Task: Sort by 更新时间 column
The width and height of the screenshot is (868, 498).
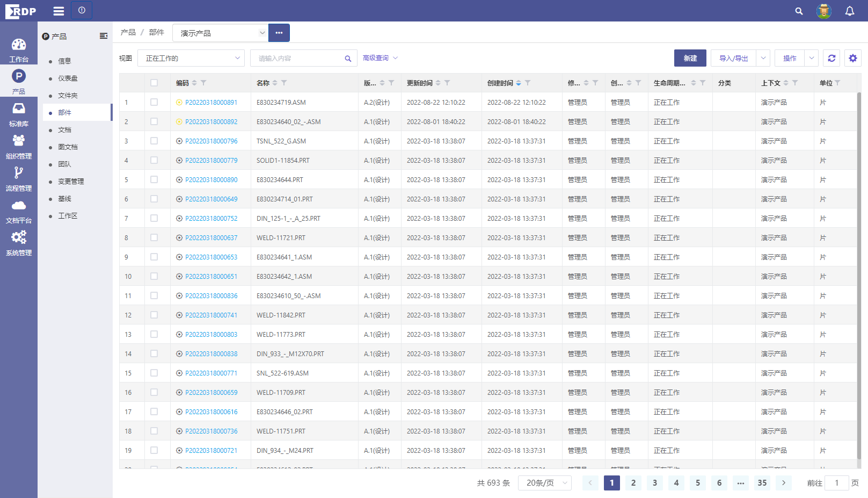Action: (x=438, y=83)
